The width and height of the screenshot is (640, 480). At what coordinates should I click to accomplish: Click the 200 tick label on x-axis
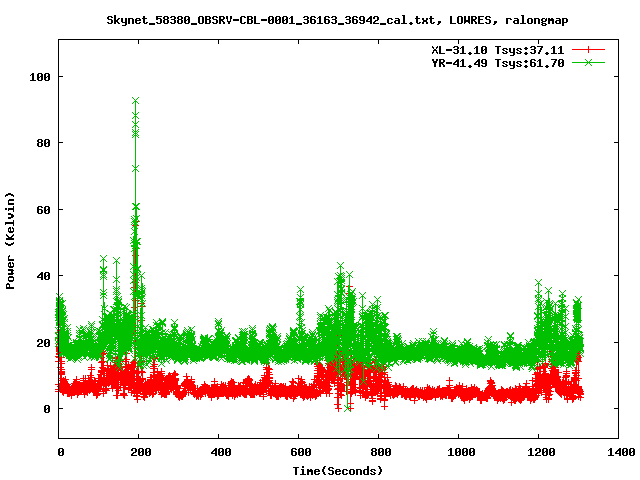point(140,453)
